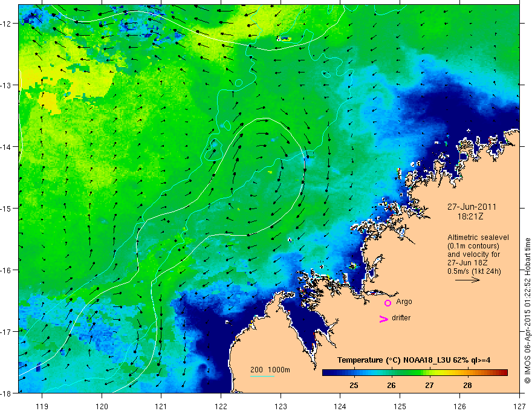Click the time text 18:21Z
This screenshot has width=532, height=411.
pyautogui.click(x=470, y=216)
